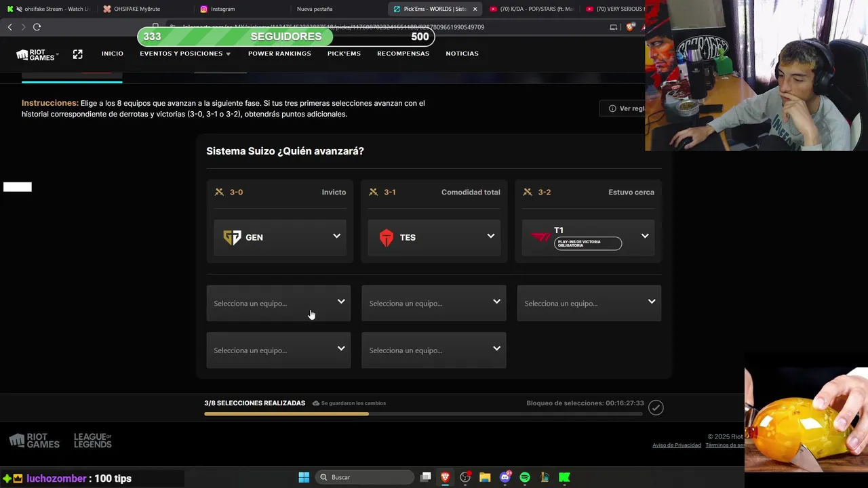Open Brave browser from taskbar
Screen dimensions: 868x488
pos(446,477)
